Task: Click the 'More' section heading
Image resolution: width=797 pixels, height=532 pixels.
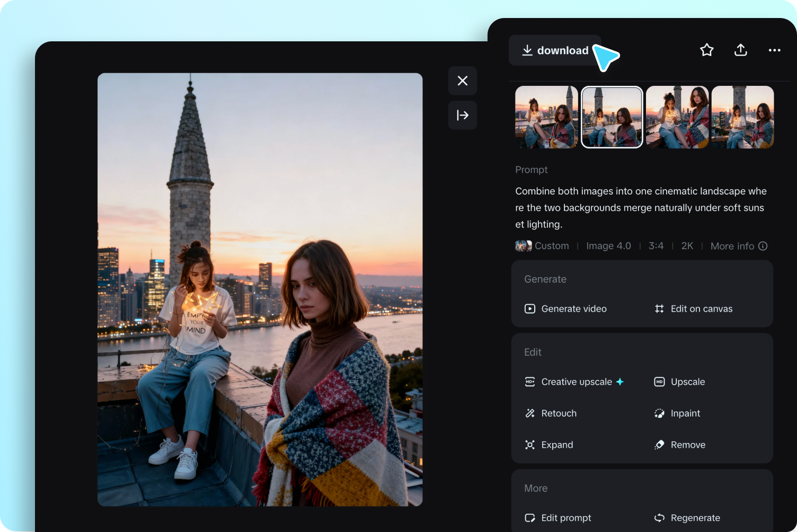Action: pyautogui.click(x=536, y=489)
